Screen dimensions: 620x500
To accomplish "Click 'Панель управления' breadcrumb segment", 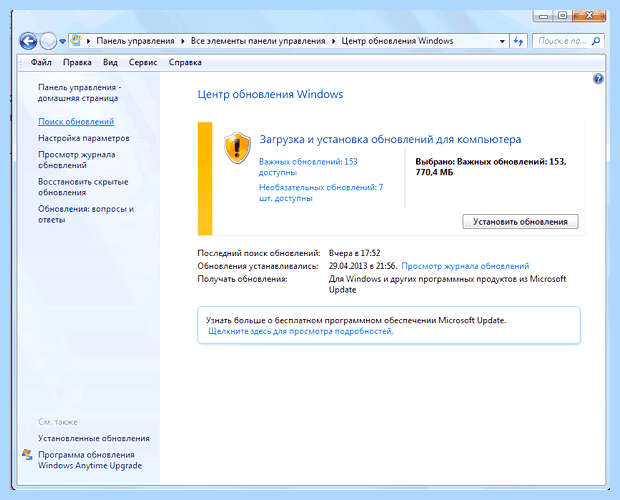I will coord(135,41).
